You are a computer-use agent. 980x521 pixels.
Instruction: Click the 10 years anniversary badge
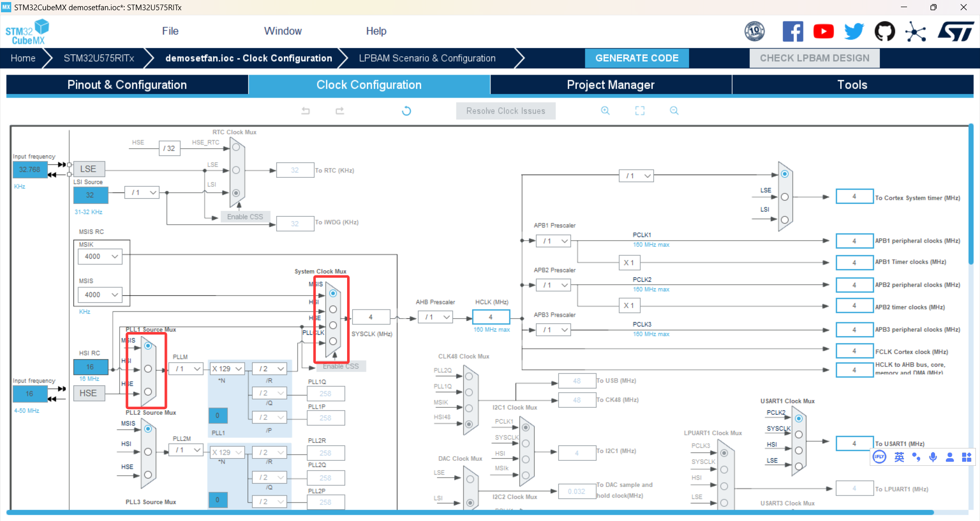[x=754, y=32]
